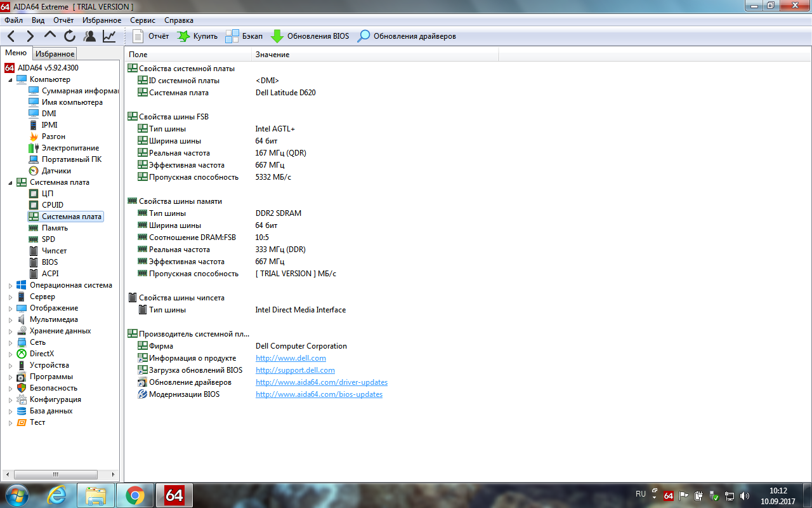Go up one level with the up arrow
The height and width of the screenshot is (508, 812).
[50, 36]
